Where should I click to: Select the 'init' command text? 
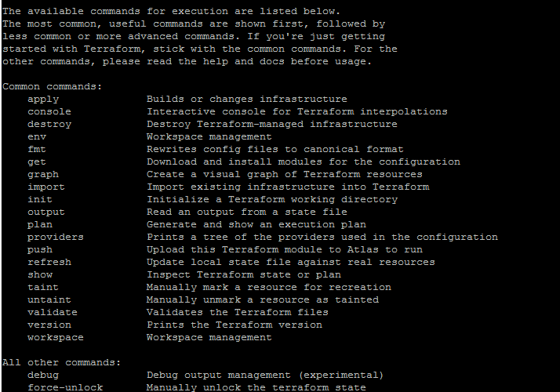click(x=40, y=200)
